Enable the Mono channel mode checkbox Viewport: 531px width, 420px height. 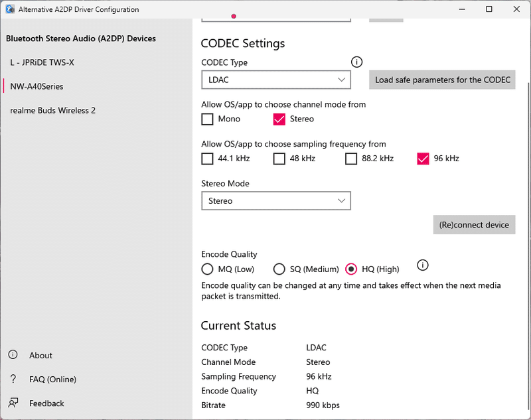pos(206,119)
